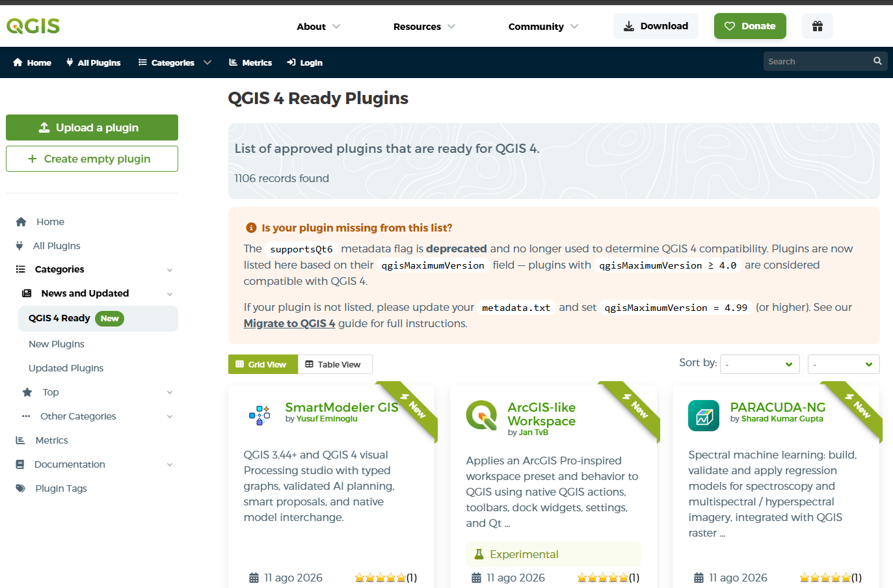Click the rating stars on PARACUDA-NG card
Screen dimensions: 893x588
pyautogui.click(x=825, y=578)
